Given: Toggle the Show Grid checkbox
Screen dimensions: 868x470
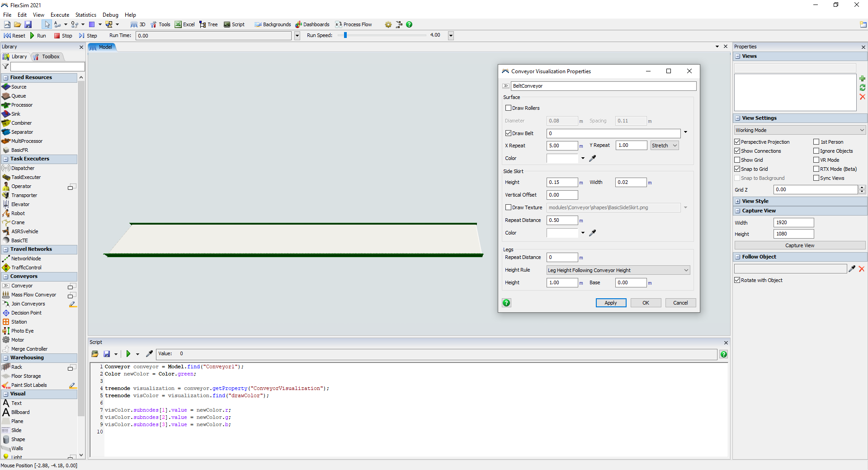Looking at the screenshot, I should pyautogui.click(x=737, y=160).
